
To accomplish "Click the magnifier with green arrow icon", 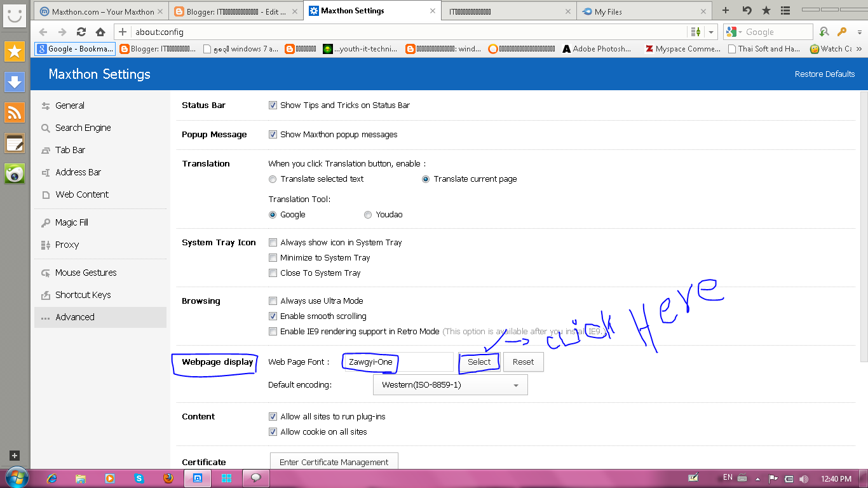I will 824,32.
